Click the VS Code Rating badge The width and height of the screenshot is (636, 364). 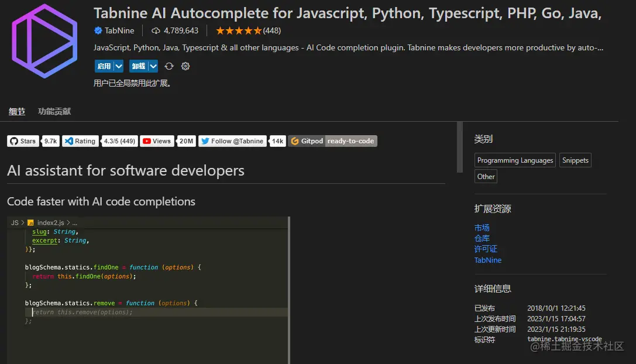(80, 141)
